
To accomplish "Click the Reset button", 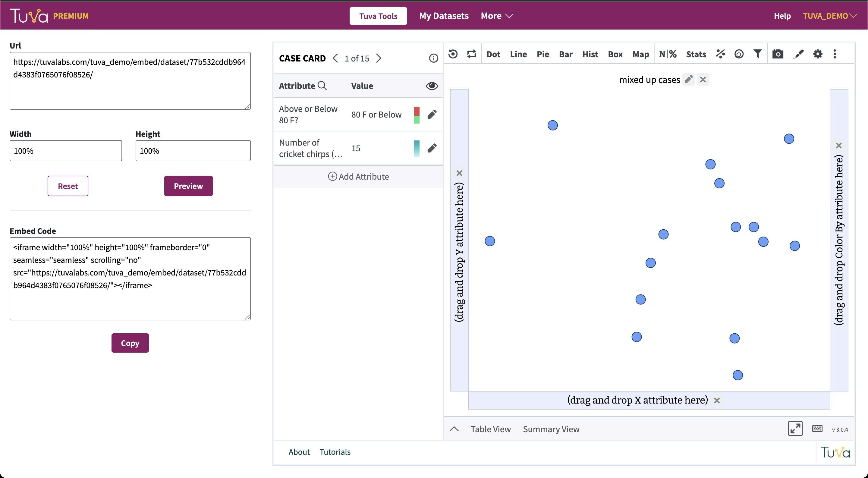I will [x=68, y=186].
